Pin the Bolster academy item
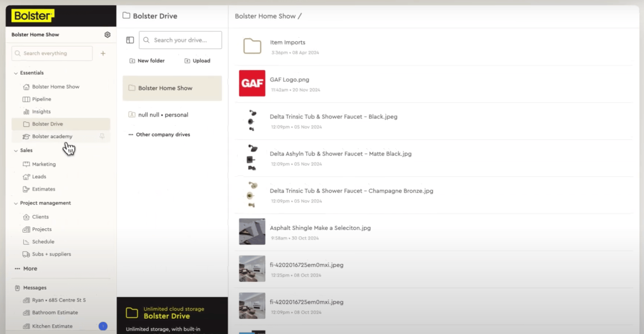Viewport: 644px width, 334px height. coord(102,136)
